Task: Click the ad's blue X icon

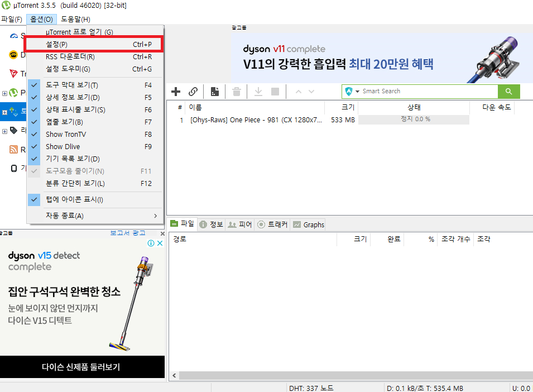Action: click(160, 243)
